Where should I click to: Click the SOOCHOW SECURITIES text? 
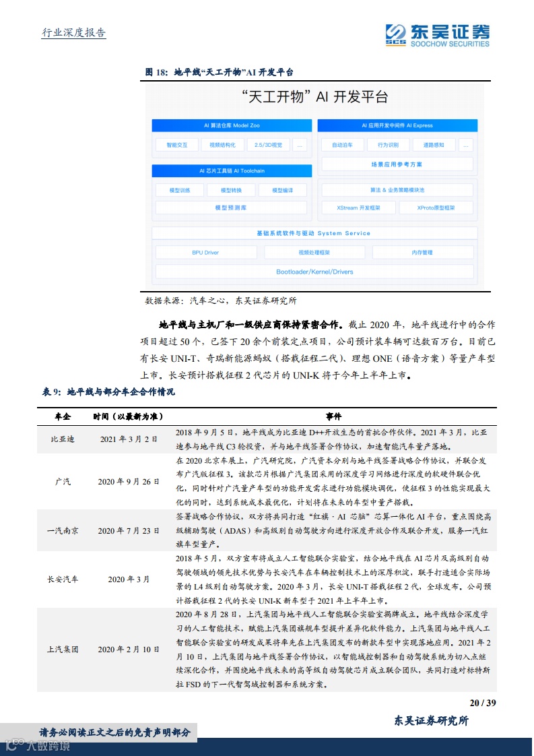click(x=450, y=44)
